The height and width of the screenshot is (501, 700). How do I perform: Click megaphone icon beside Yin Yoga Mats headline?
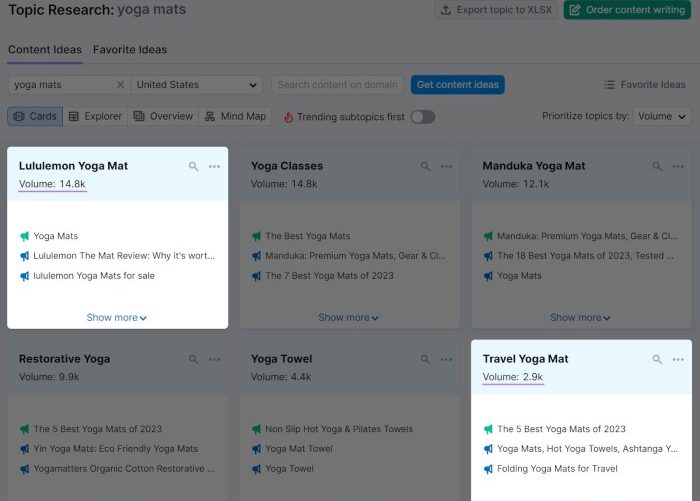coord(25,449)
